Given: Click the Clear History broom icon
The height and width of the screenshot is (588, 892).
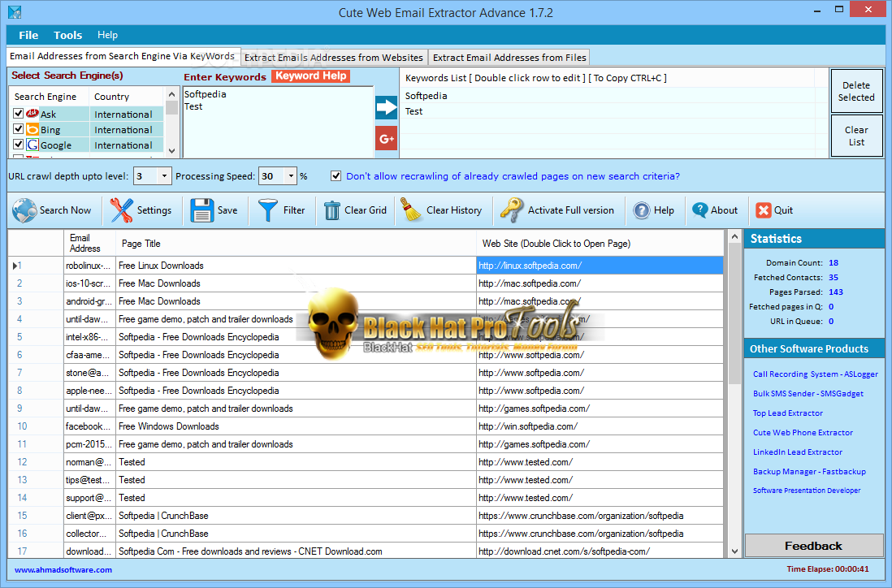Looking at the screenshot, I should click(410, 210).
